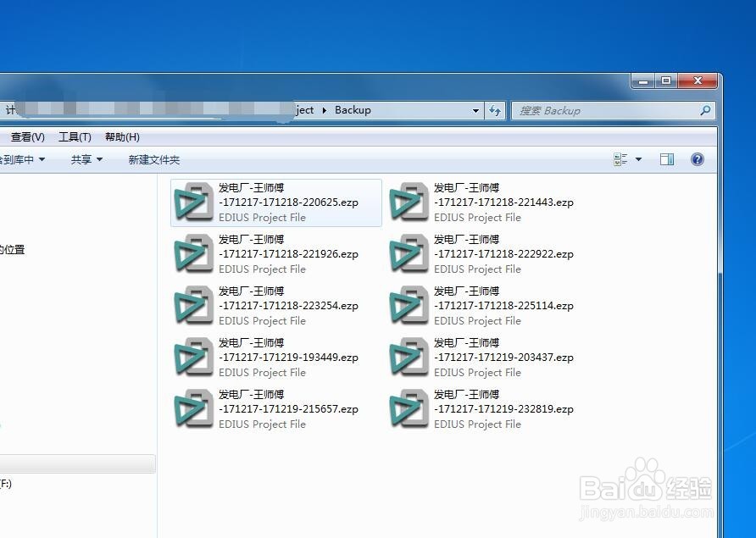Screen dimensions: 756x538
Task: Select the EDIUS file icon for 215657.ezp
Action: pyautogui.click(x=194, y=408)
